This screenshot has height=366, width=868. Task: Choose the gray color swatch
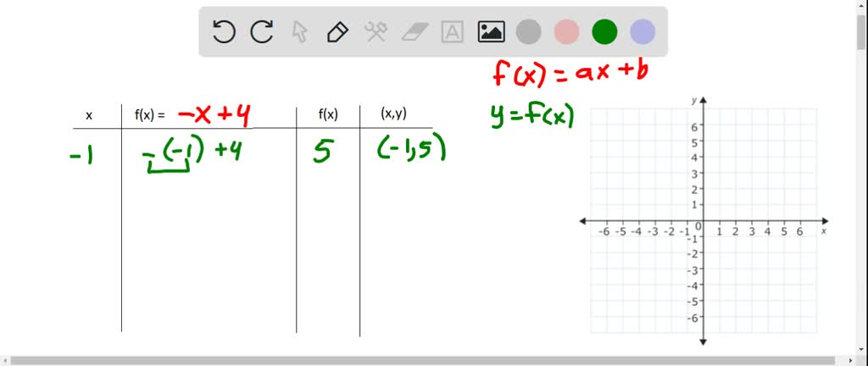(x=529, y=32)
